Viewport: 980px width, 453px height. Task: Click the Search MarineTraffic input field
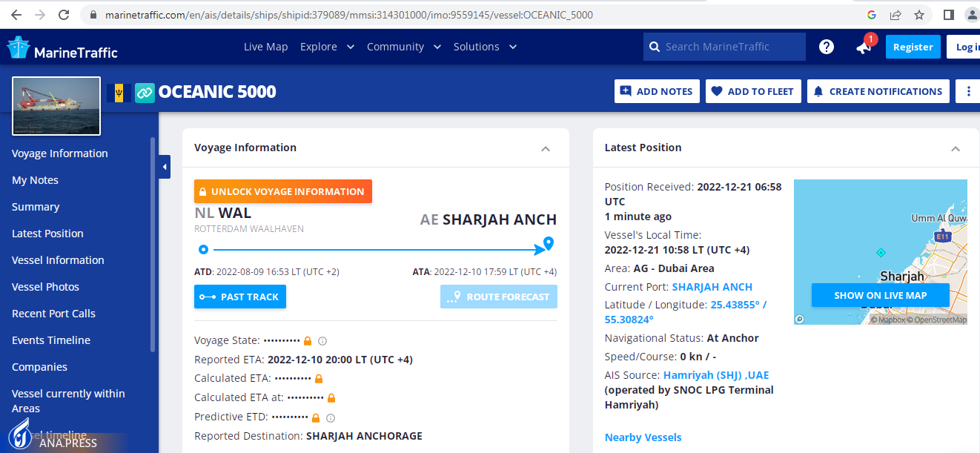pos(731,47)
